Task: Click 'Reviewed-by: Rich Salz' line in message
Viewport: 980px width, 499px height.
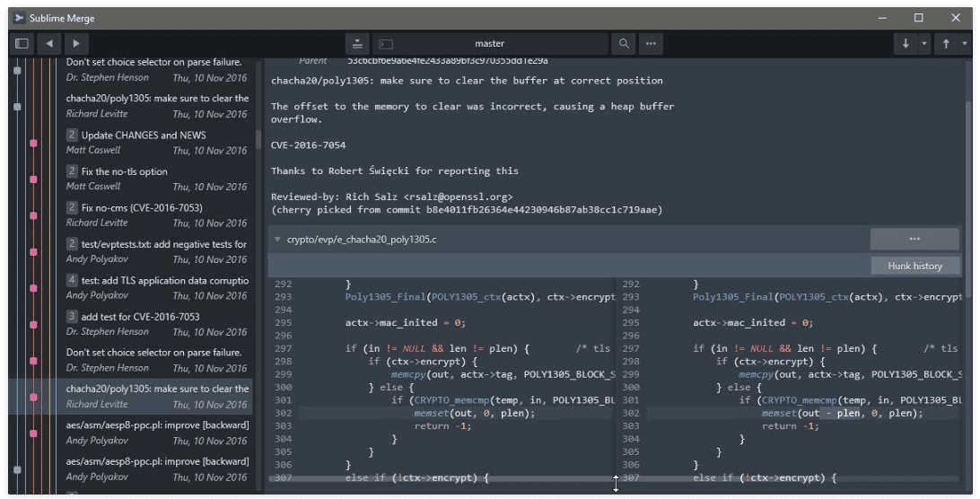Action: point(392,197)
